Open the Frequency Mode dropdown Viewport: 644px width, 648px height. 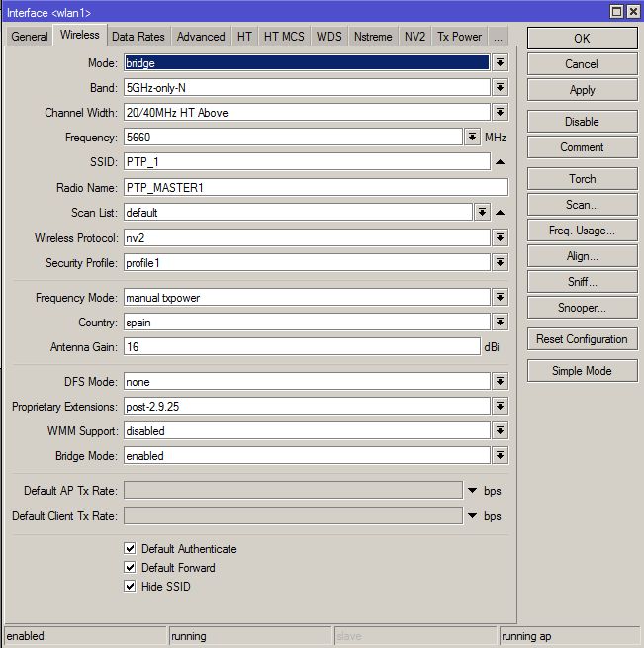point(500,297)
